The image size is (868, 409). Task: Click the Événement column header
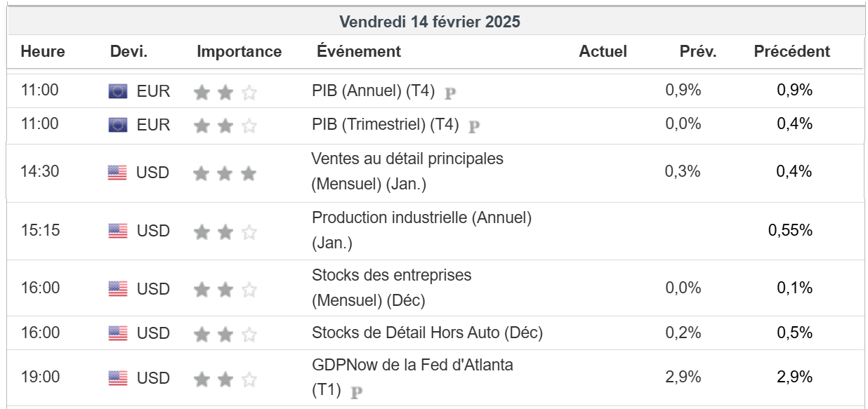359,51
